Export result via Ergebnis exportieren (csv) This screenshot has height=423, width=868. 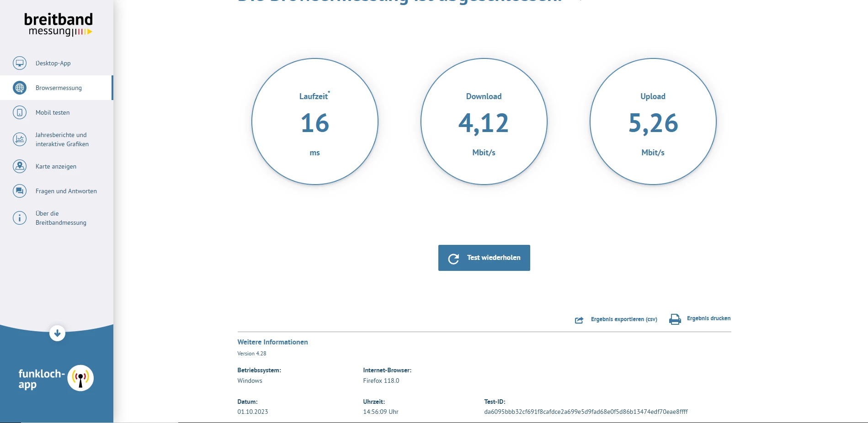pos(624,319)
